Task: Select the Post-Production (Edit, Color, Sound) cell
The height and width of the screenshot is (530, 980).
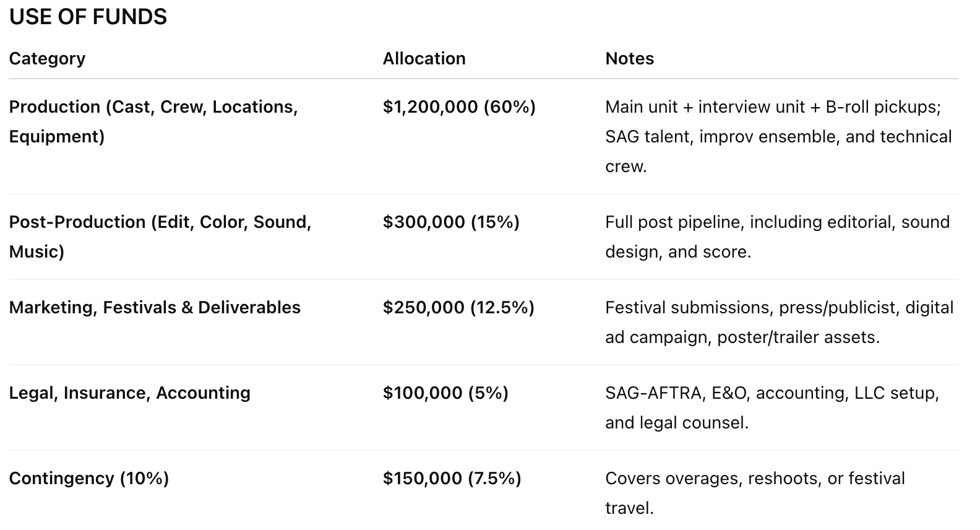Action: coord(160,222)
